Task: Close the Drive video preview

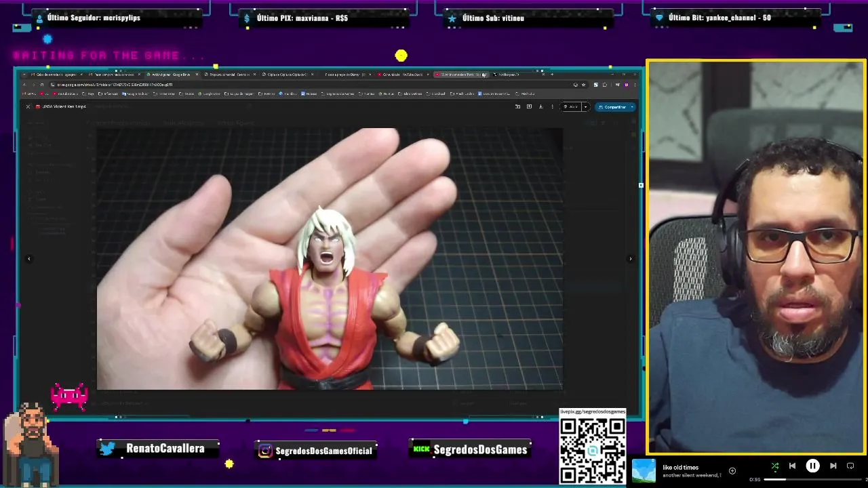Action: tap(28, 106)
